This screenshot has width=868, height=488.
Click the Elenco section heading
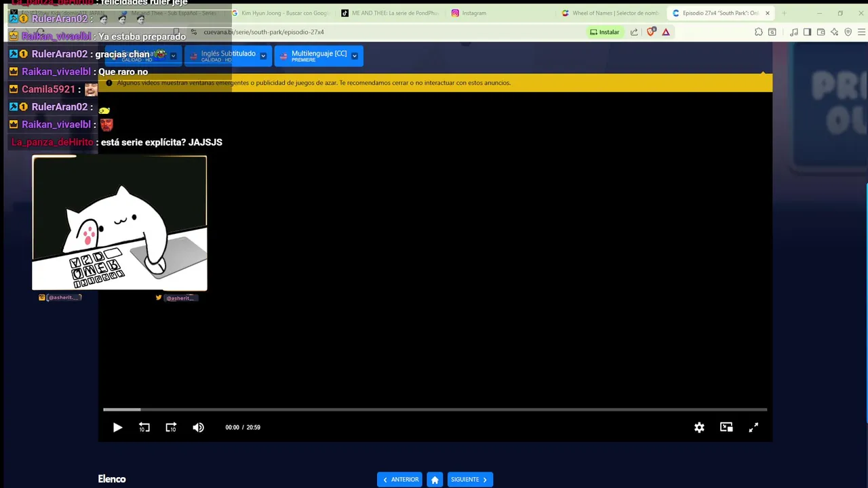click(112, 479)
